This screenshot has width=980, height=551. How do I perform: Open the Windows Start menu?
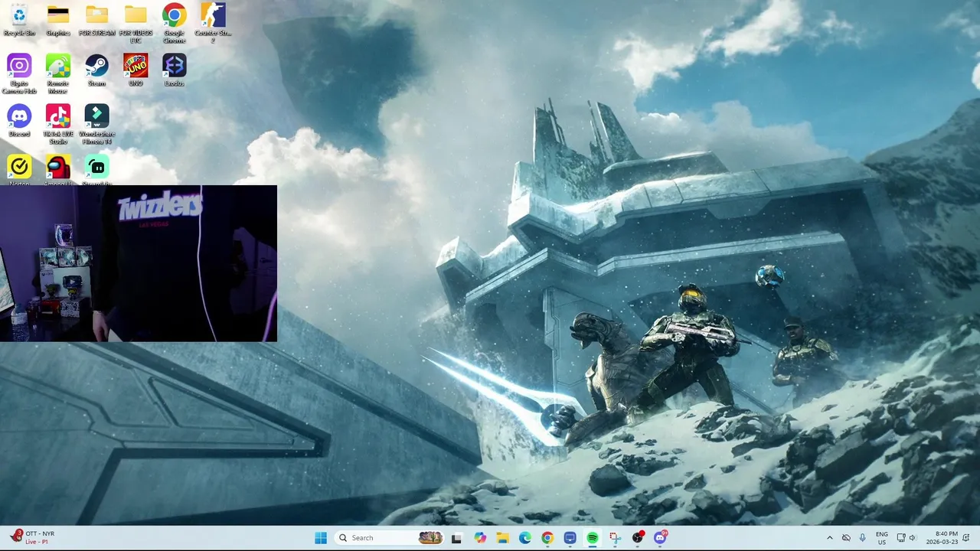click(x=321, y=538)
